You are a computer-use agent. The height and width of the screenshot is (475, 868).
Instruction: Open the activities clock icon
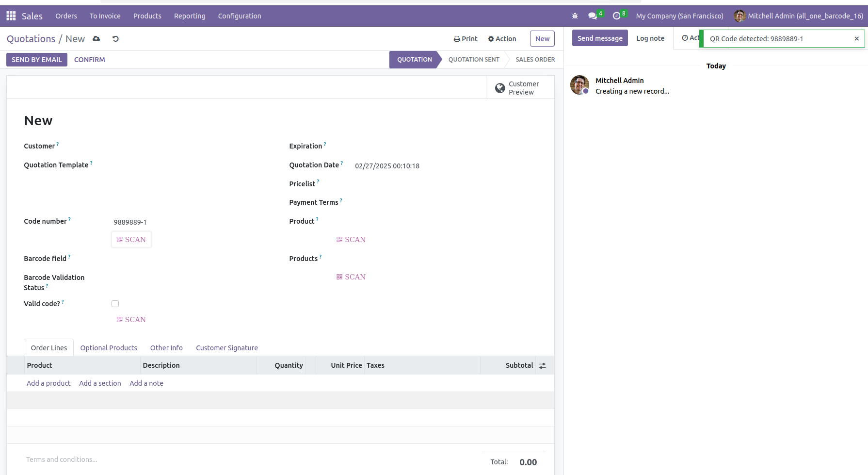coord(616,16)
